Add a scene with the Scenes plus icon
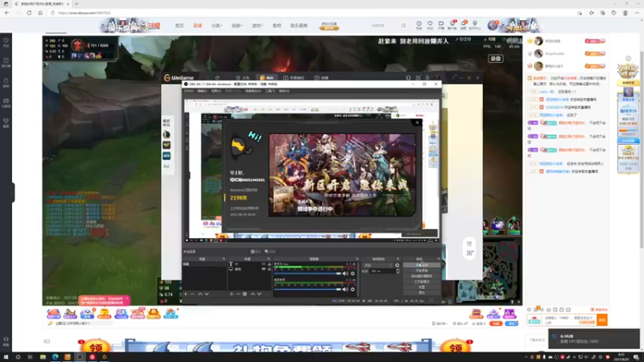 coord(186,294)
